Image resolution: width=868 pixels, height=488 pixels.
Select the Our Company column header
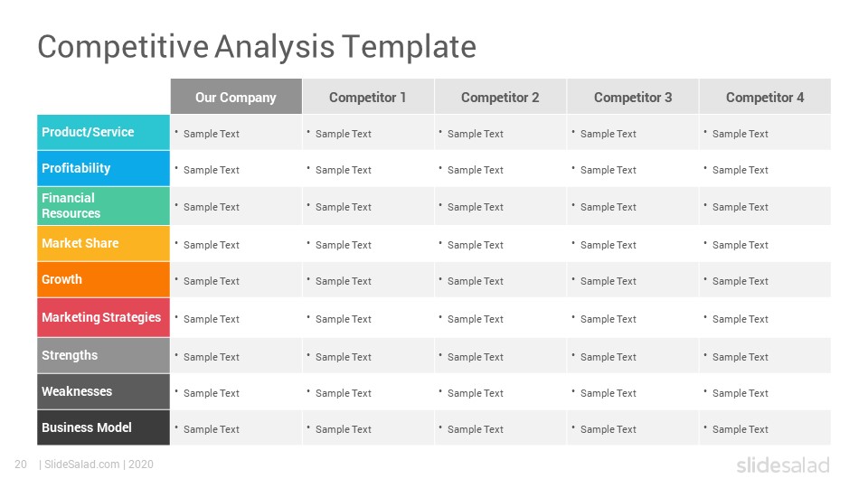click(236, 97)
